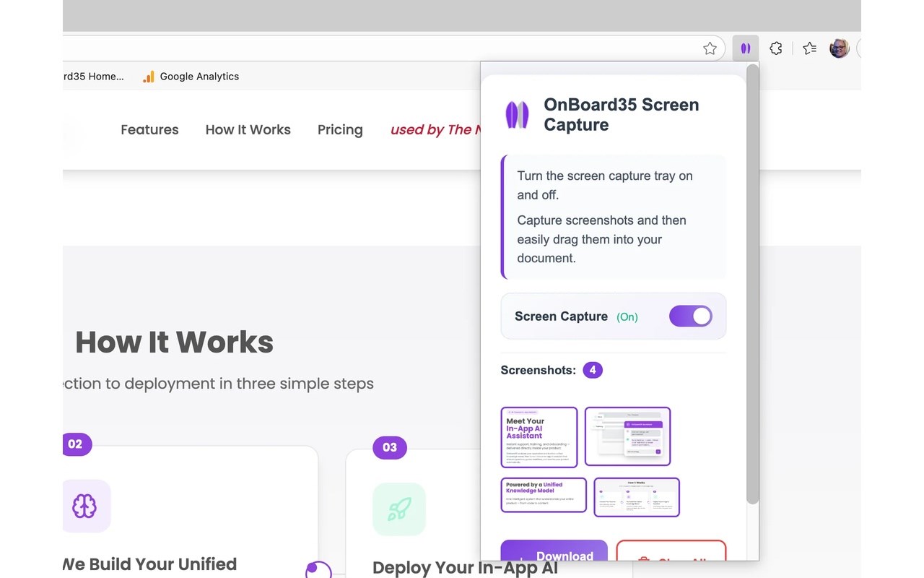
Task: Select the 'Meet Your In-App AI Assistant' screenshot
Action: click(x=539, y=437)
